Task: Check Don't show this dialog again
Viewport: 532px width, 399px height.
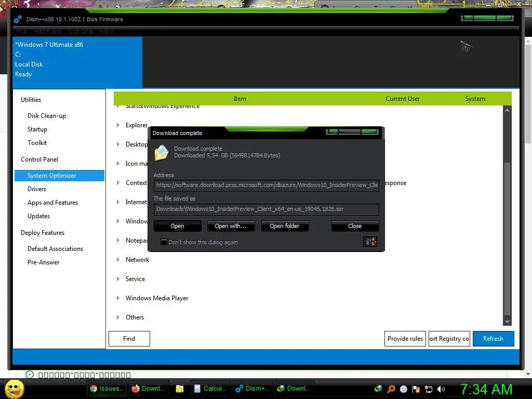Action: [x=164, y=242]
